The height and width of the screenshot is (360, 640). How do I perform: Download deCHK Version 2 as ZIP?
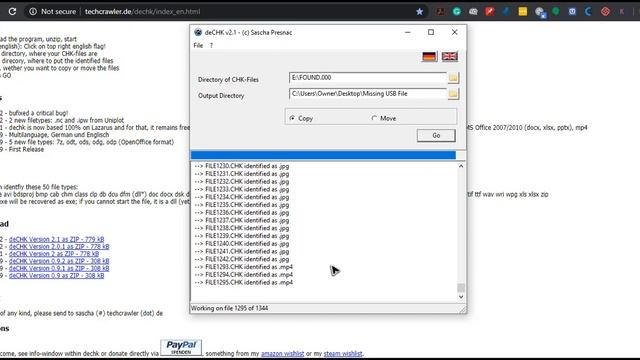(54, 254)
